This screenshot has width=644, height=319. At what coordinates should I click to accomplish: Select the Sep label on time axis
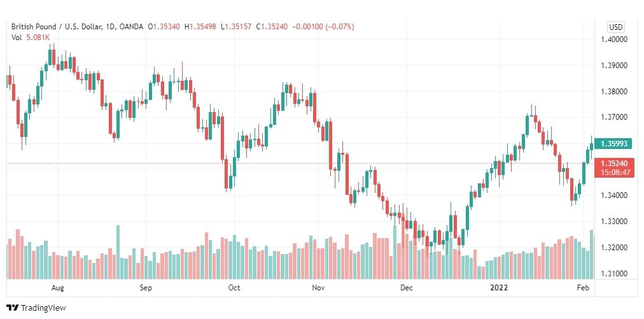coord(146,288)
